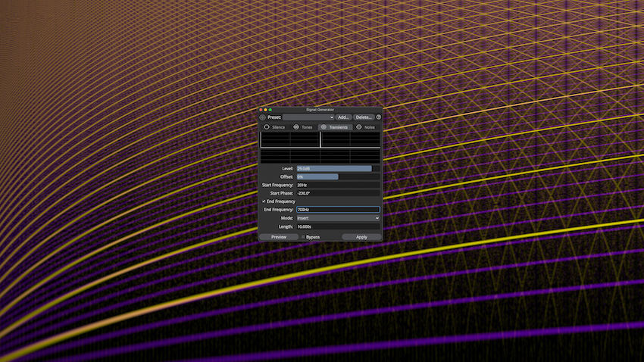Expand the Mode dropdown set to Insert

(x=338, y=218)
